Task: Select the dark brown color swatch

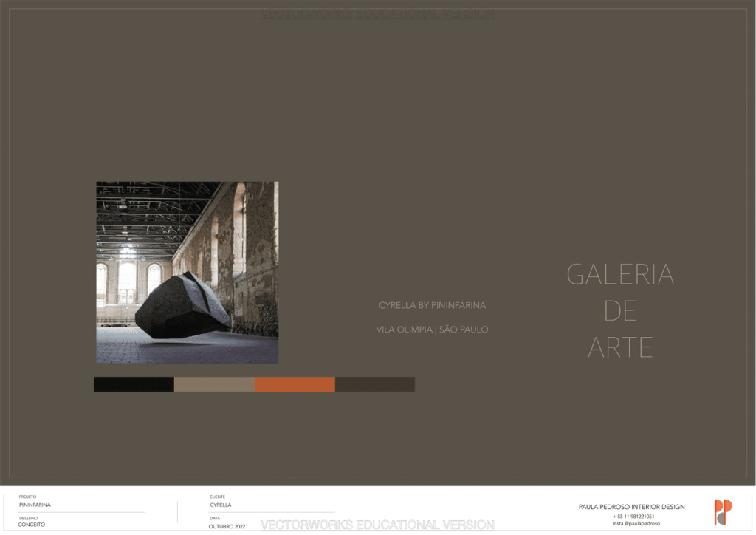Action: (374, 384)
